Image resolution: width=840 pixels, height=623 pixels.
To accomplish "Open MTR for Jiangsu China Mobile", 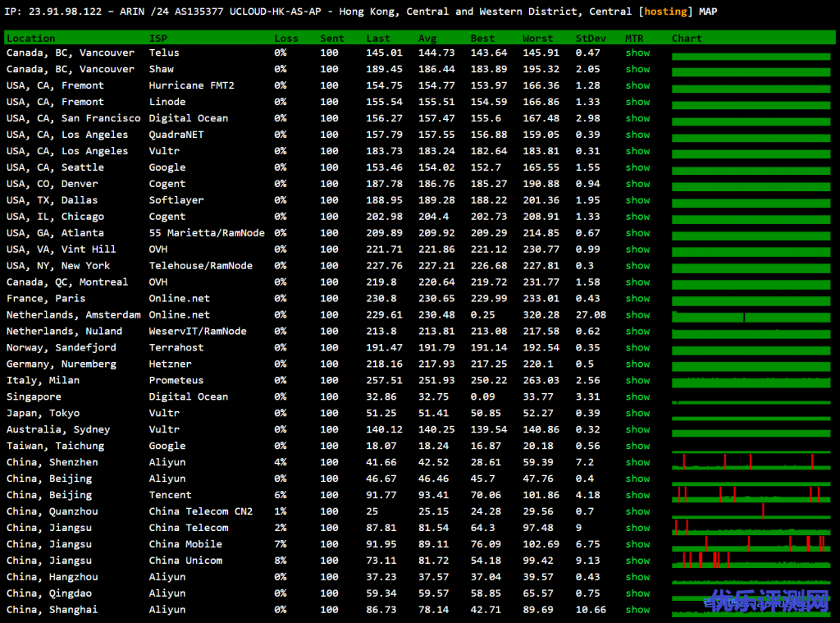I will coord(637,544).
